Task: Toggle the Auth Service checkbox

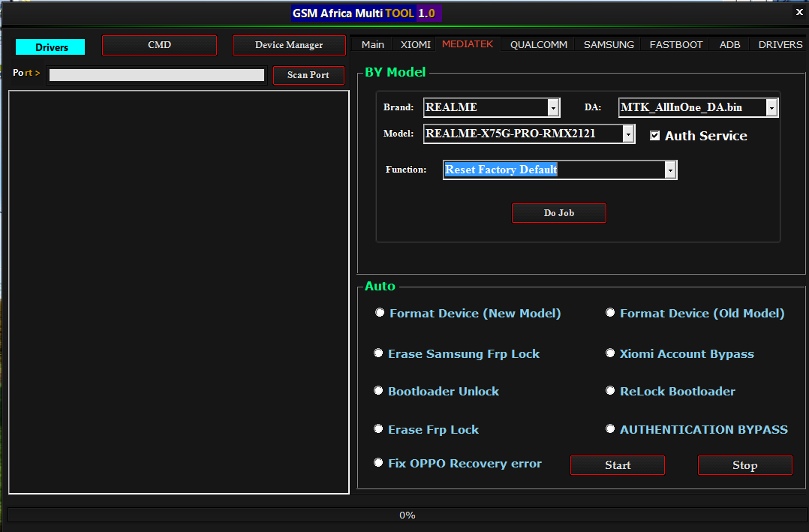Action: (x=654, y=136)
